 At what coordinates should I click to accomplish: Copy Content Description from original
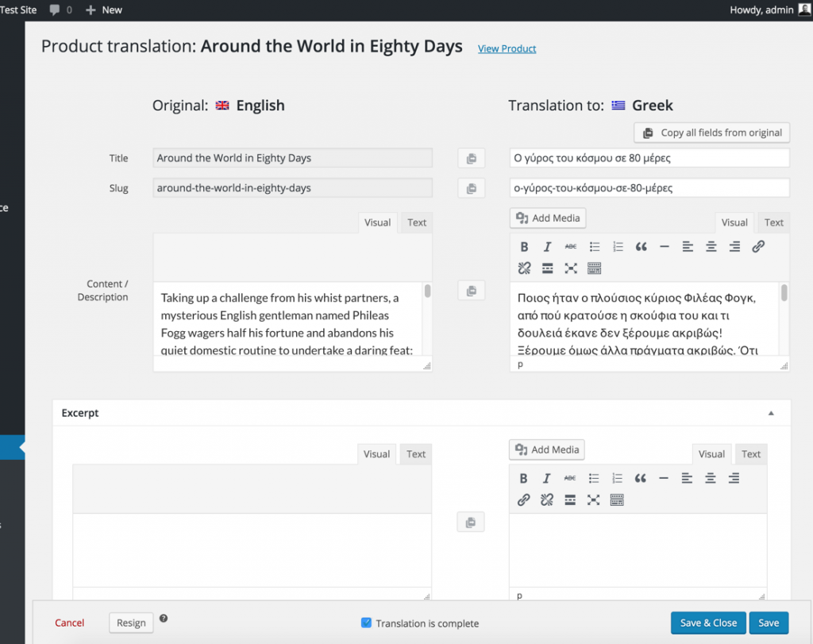pyautogui.click(x=472, y=291)
